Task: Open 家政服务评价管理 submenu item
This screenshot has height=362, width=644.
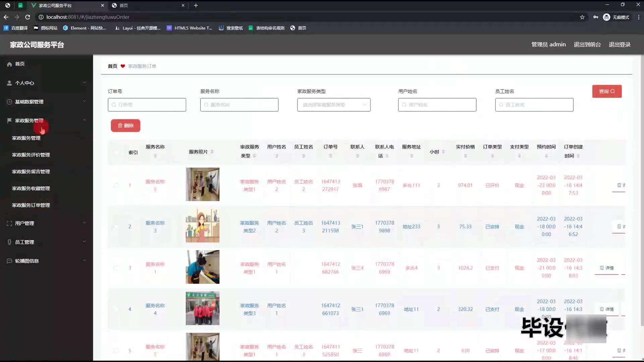Action: (31, 155)
